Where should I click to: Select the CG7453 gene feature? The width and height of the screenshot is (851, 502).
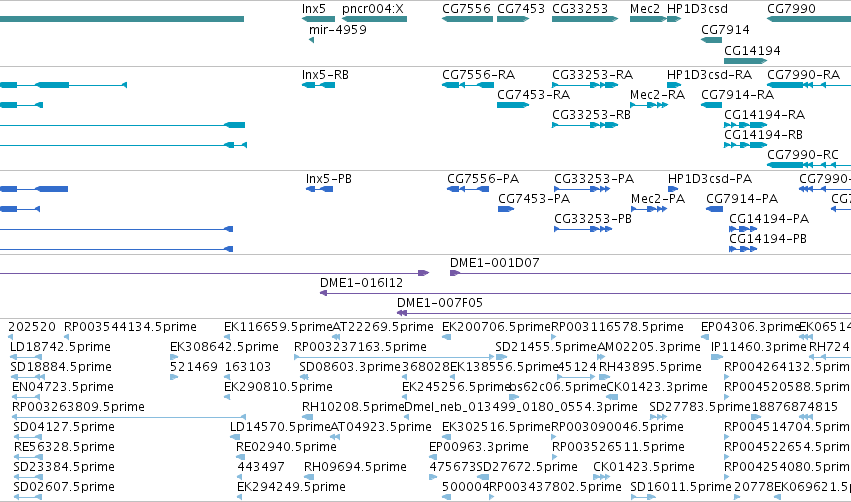coord(513,19)
